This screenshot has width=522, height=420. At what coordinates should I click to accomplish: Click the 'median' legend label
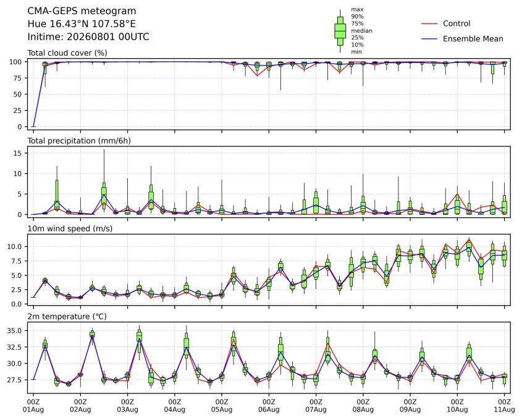(361, 31)
